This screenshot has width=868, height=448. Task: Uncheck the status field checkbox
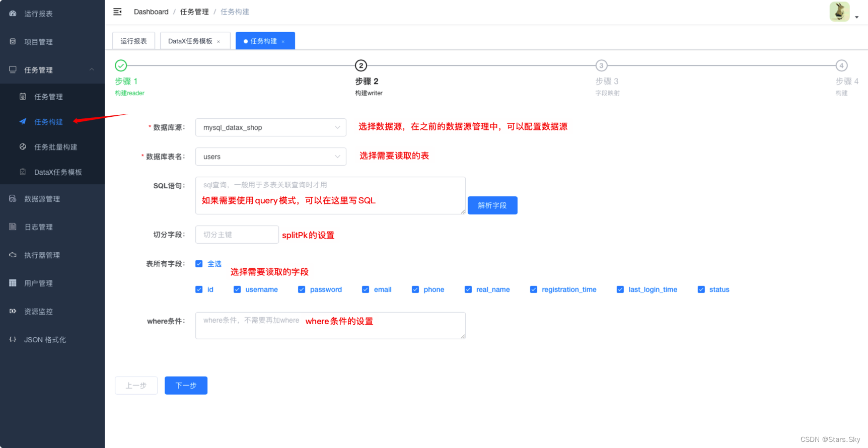(x=701, y=289)
